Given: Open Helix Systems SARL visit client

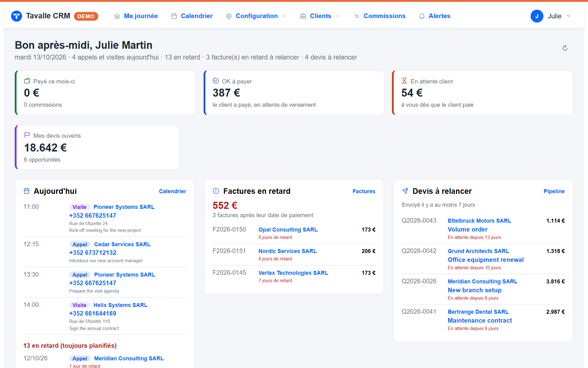Looking at the screenshot, I should pos(120,305).
